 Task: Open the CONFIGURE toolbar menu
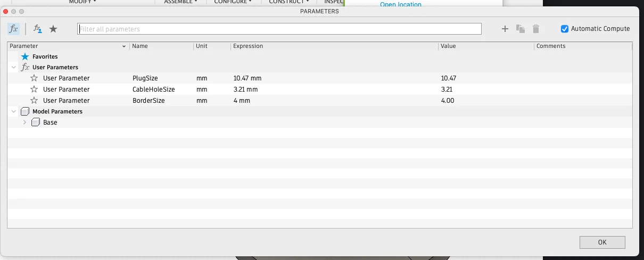click(x=232, y=2)
